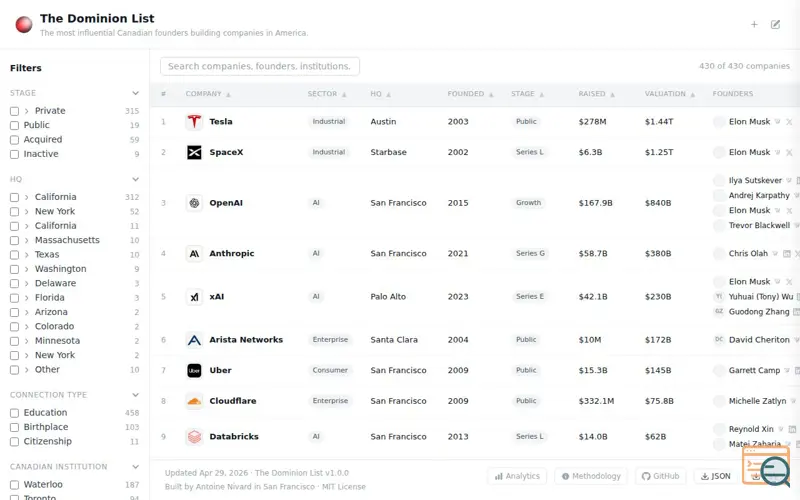The image size is (800, 500).
Task: Click the Tesla logo icon
Action: pyautogui.click(x=194, y=121)
